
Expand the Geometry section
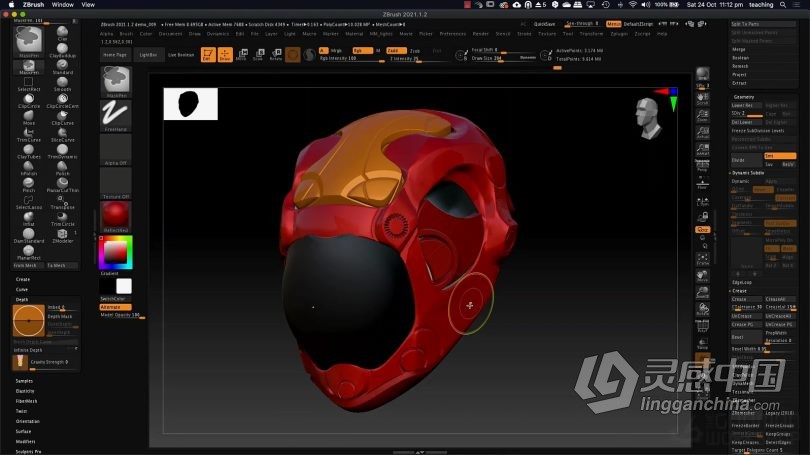(744, 97)
